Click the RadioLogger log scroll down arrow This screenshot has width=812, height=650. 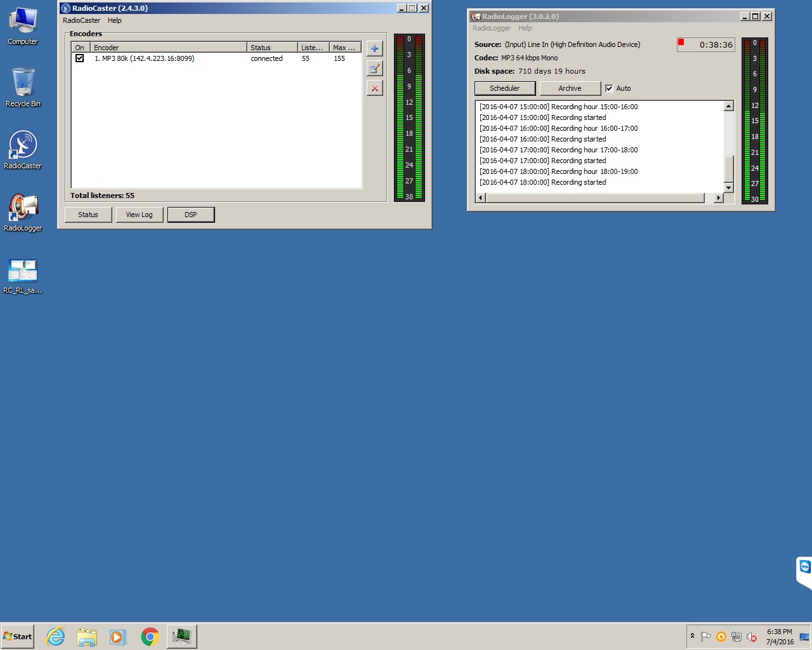[729, 187]
